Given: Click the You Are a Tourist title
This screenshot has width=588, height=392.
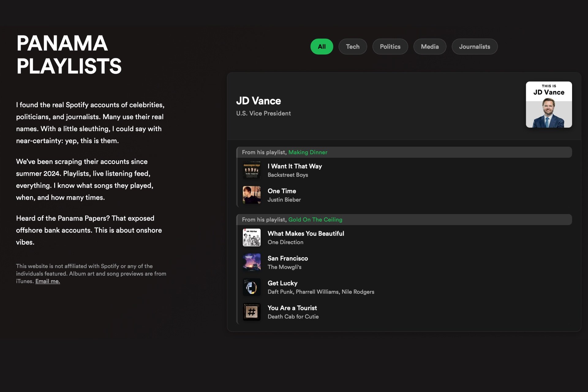Looking at the screenshot, I should pyautogui.click(x=292, y=308).
